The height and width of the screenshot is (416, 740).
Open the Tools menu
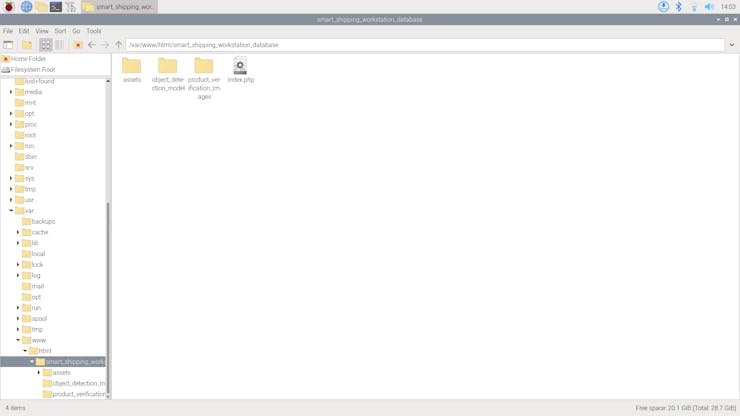(93, 31)
